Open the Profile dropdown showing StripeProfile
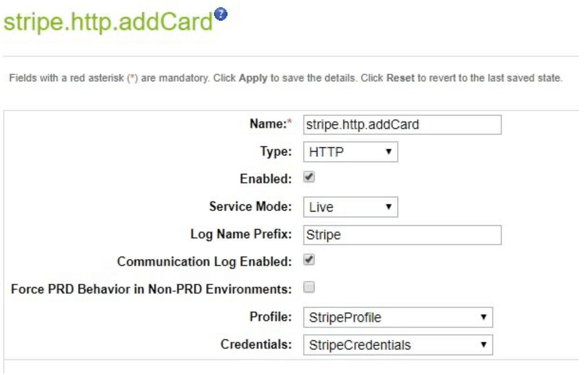The height and width of the screenshot is (375, 588). (398, 317)
